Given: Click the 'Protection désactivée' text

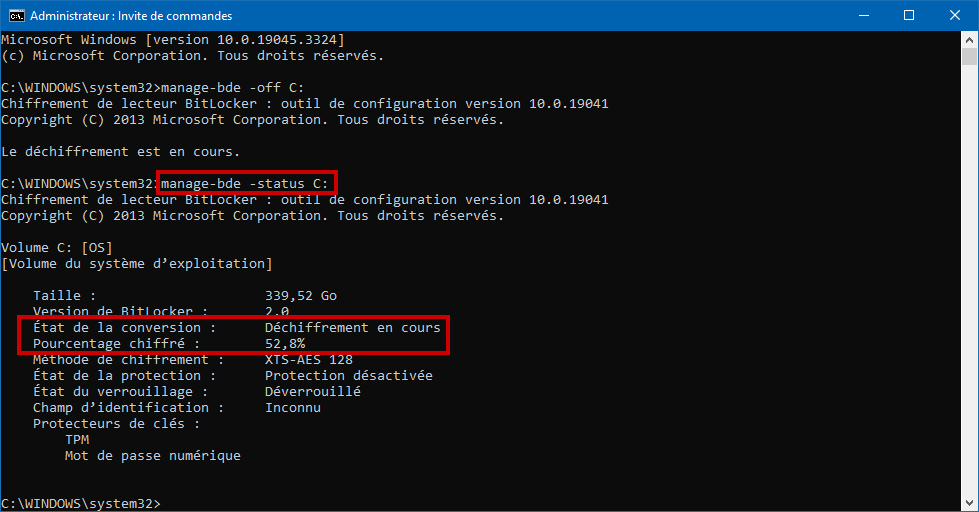Looking at the screenshot, I should pyautogui.click(x=348, y=376).
